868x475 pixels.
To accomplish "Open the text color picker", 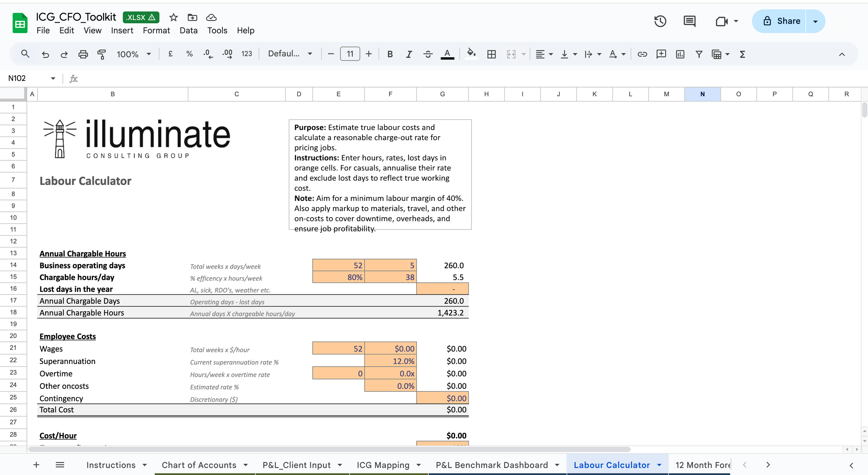I will tap(447, 54).
